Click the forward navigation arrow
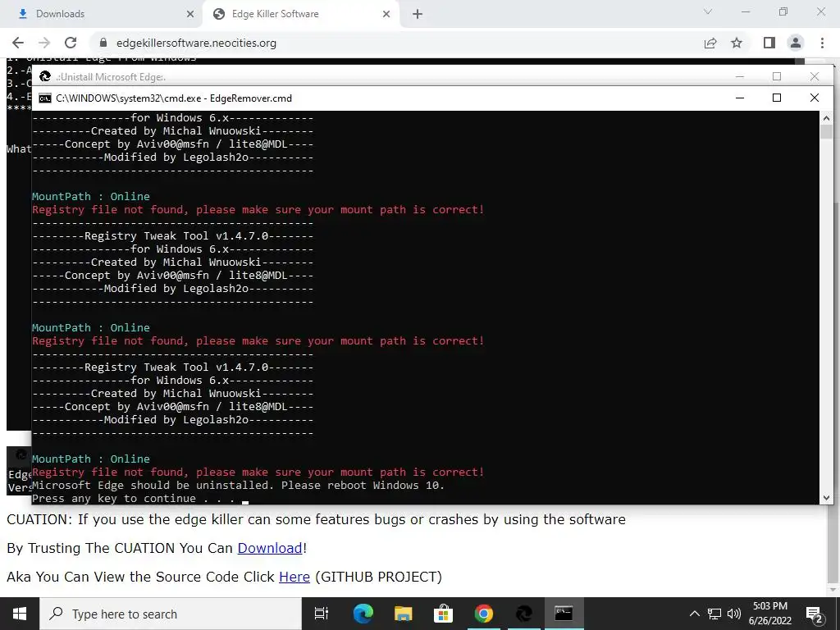 click(x=44, y=43)
